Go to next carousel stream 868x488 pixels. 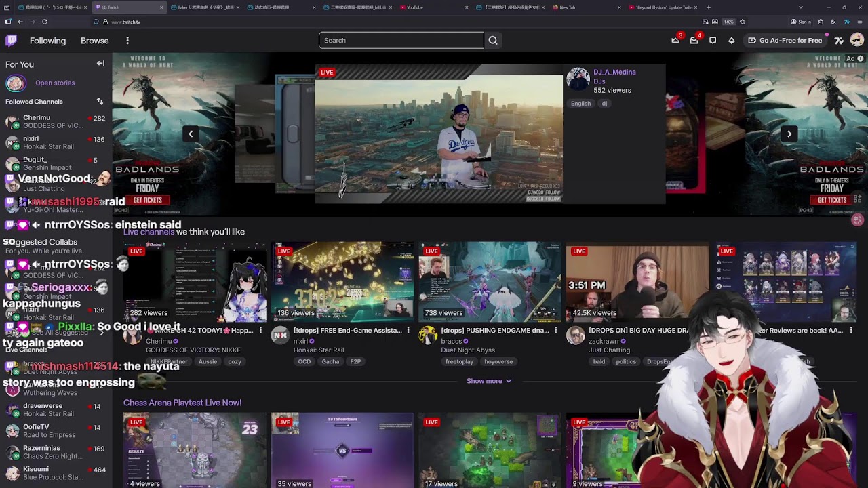click(x=789, y=134)
